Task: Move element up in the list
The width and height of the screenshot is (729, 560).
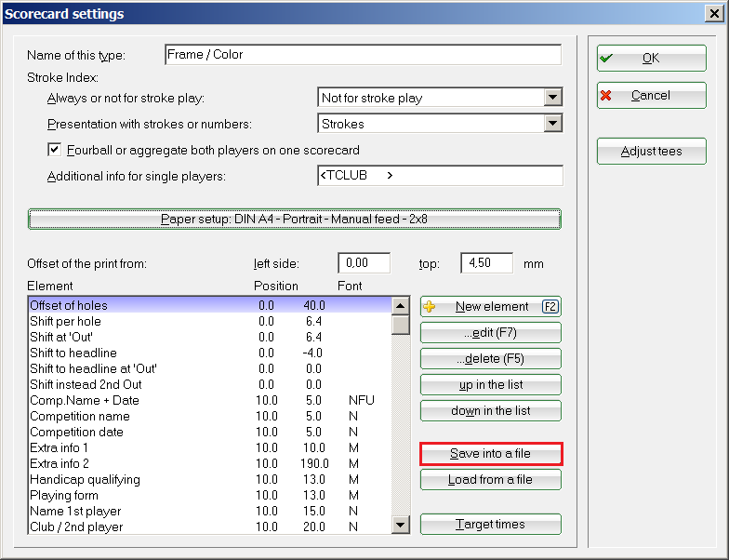Action: pos(490,385)
